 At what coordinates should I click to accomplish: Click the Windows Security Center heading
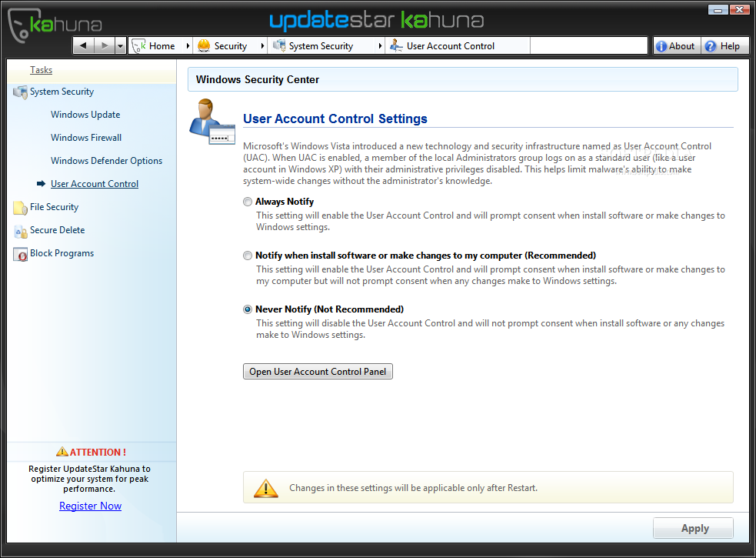point(258,79)
